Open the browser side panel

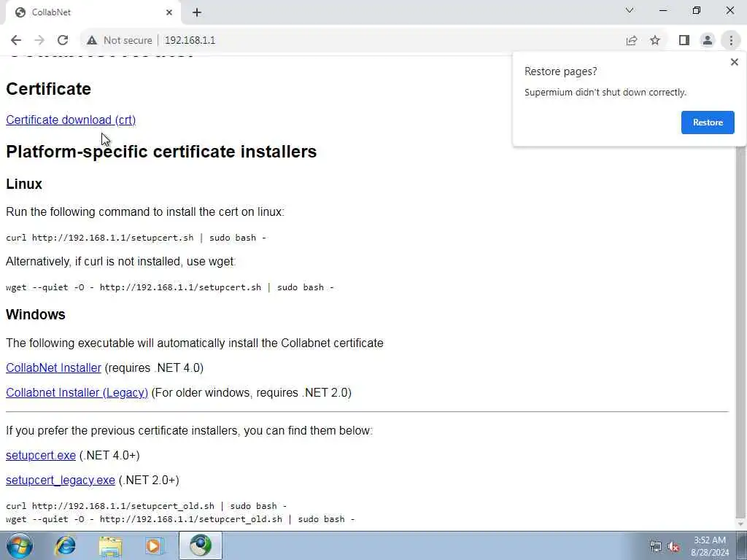684,41
